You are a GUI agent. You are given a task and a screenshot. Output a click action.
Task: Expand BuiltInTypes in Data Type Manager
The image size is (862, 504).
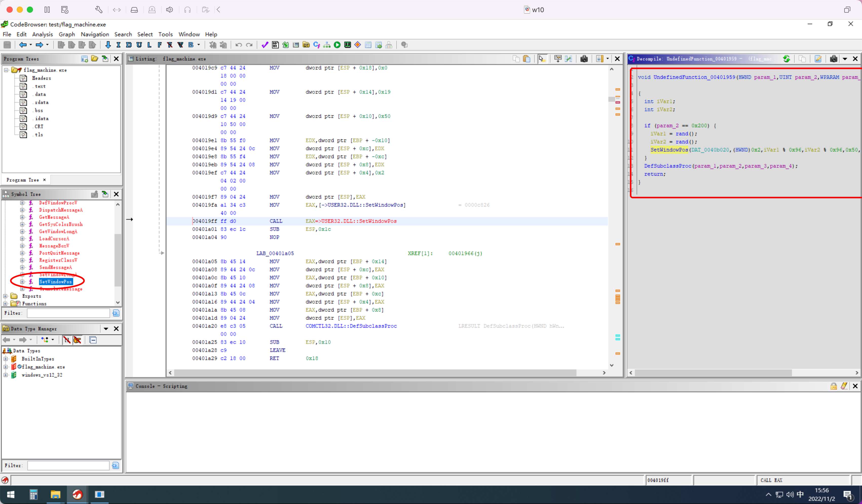tap(6, 359)
